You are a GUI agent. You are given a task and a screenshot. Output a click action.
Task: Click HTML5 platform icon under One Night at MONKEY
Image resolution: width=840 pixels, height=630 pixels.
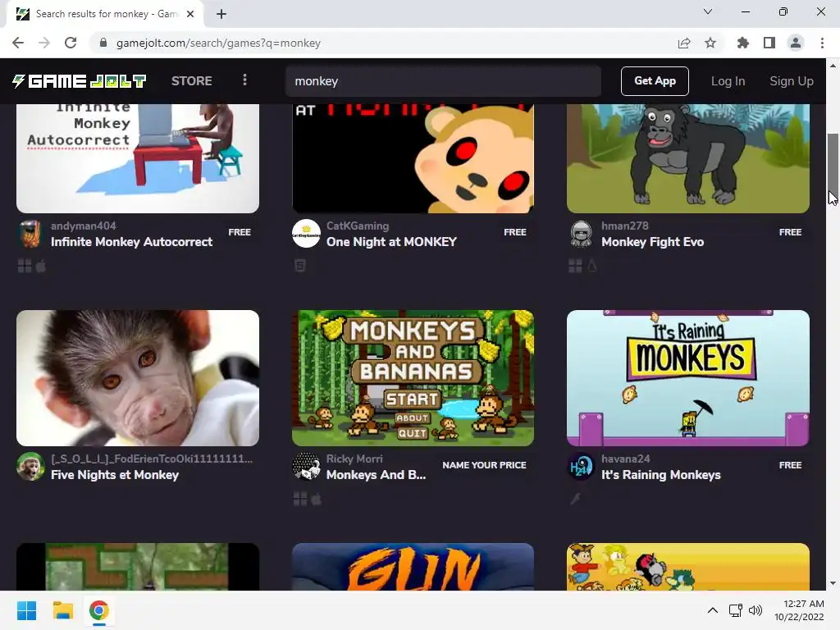(x=300, y=266)
